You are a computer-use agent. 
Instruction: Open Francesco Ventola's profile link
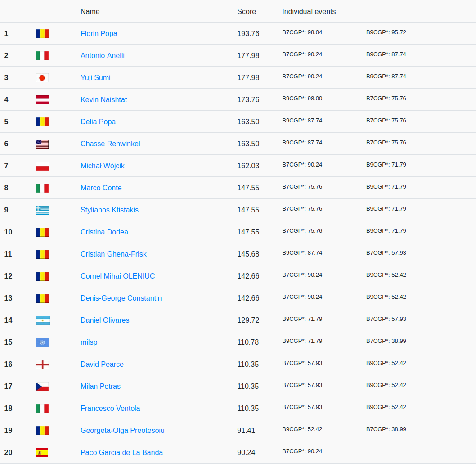tap(110, 409)
